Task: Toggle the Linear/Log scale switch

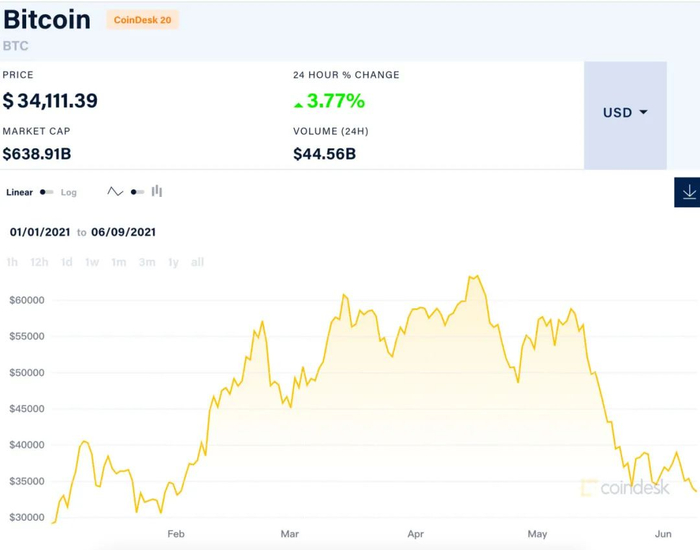Action: point(46,192)
